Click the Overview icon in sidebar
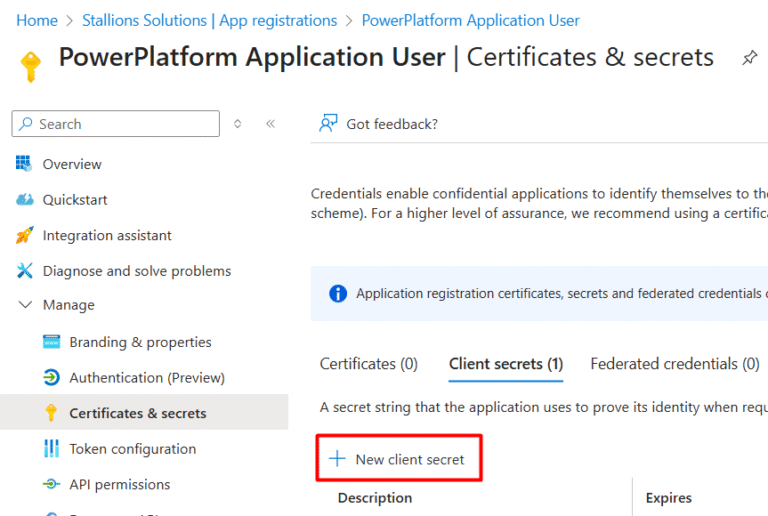The height and width of the screenshot is (516, 768). click(25, 164)
